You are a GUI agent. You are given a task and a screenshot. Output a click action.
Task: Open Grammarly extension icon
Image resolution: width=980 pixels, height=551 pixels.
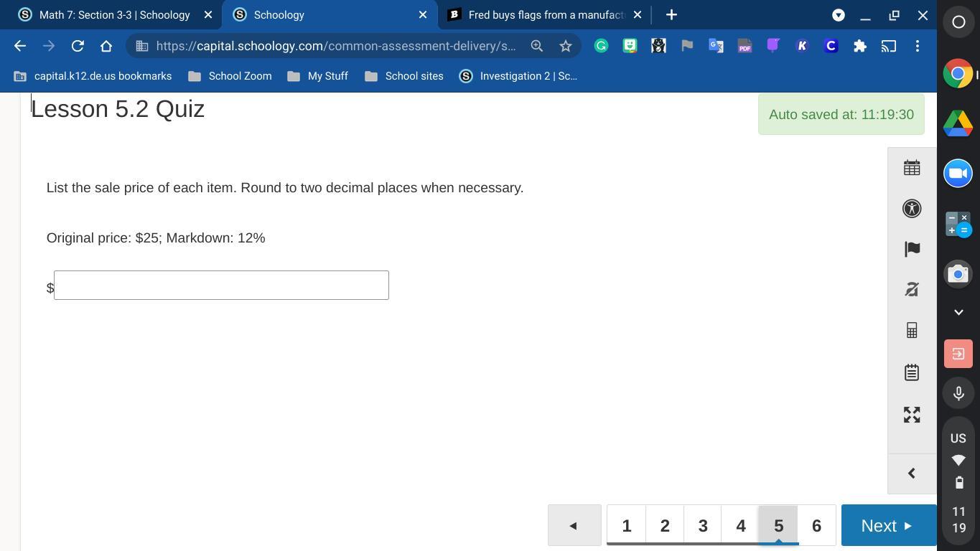tap(601, 46)
